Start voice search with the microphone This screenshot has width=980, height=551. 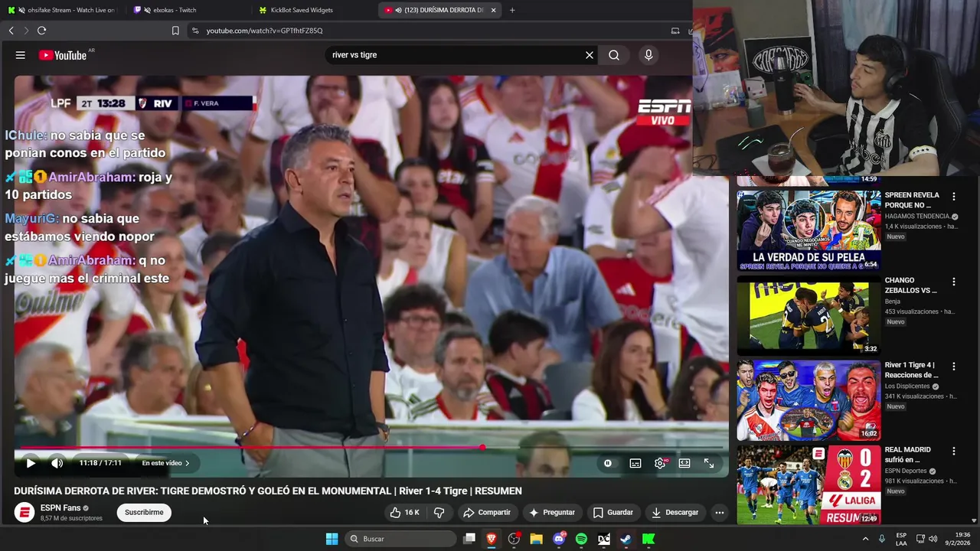648,55
